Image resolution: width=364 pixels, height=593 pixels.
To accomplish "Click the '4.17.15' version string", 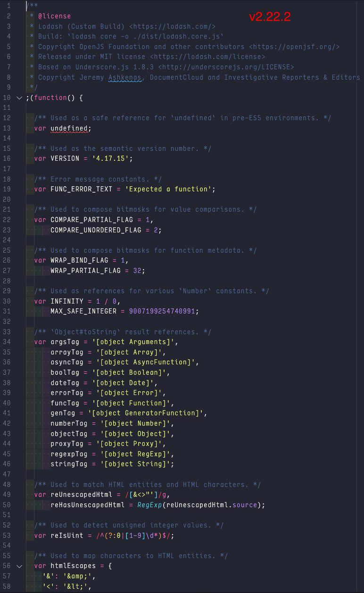I will point(110,159).
